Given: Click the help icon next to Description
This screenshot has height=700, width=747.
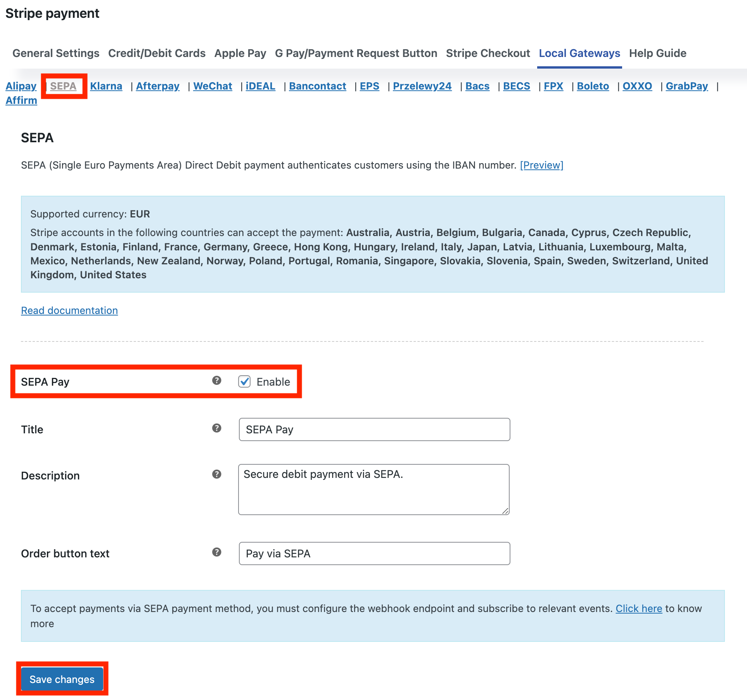Looking at the screenshot, I should pyautogui.click(x=216, y=474).
